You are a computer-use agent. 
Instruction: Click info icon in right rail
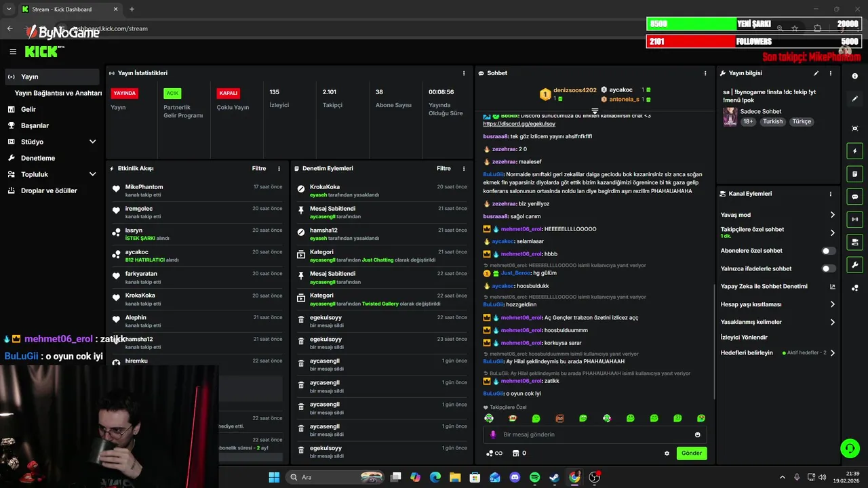coord(855,76)
